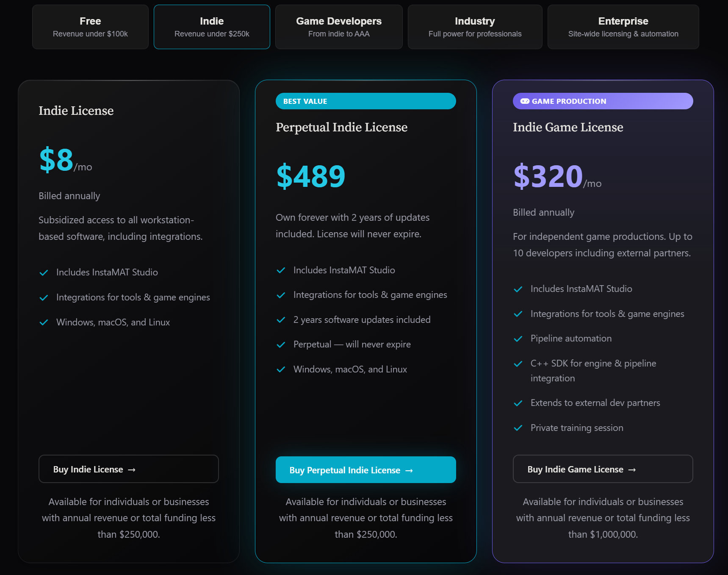This screenshot has height=575, width=728.
Task: Open the Game Developers tab
Action: [339, 27]
